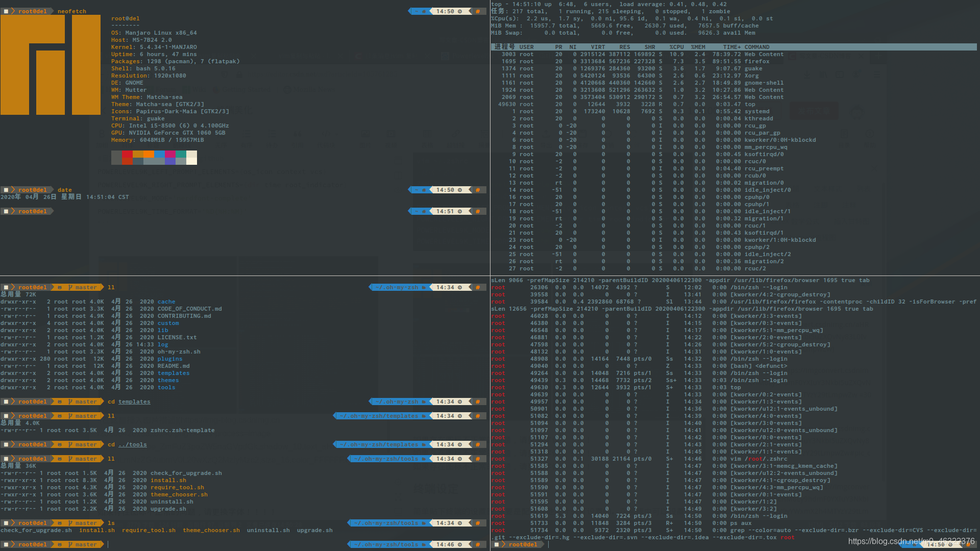The image size is (980, 551).
Task: Click the [kworker/3:1-memcg_kmem_cache] line
Action: 664,466
